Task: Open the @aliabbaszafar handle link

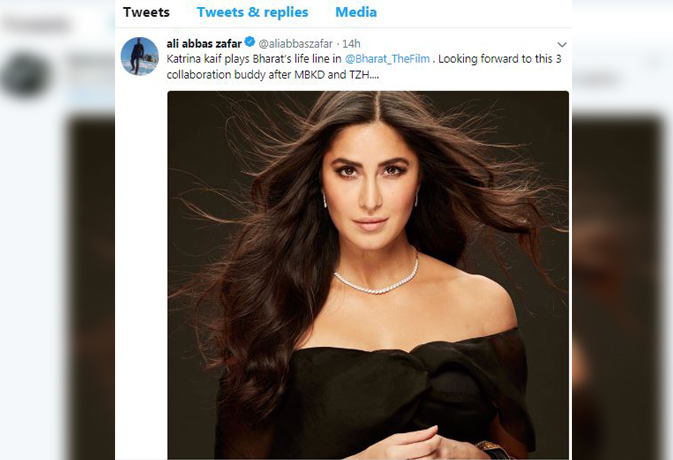Action: coord(296,44)
